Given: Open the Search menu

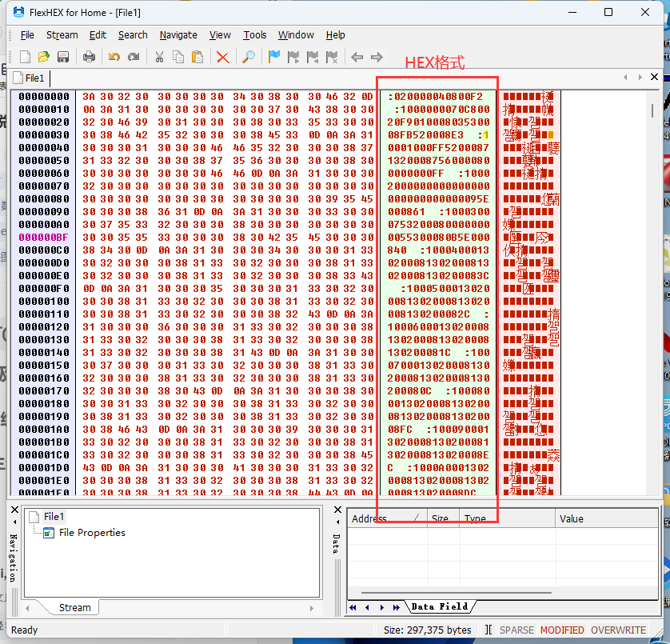Looking at the screenshot, I should [x=133, y=35].
